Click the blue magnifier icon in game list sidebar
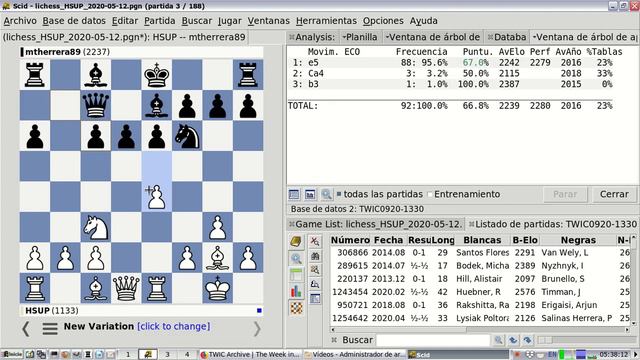Image resolution: width=640 pixels, height=360 pixels. 296,258
